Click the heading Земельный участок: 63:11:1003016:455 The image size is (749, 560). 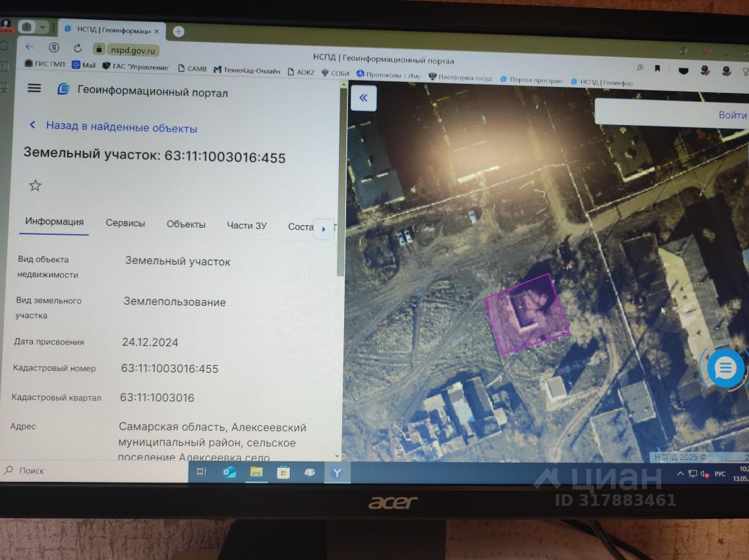coord(154,155)
